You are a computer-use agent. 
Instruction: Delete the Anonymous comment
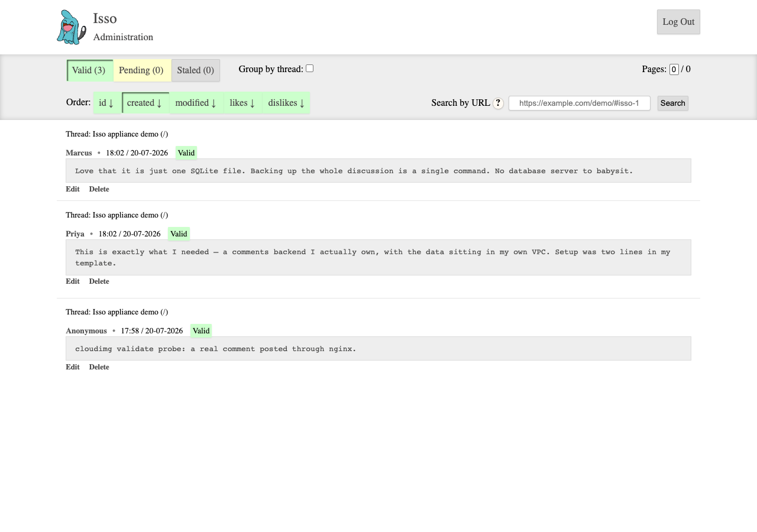[x=99, y=367]
